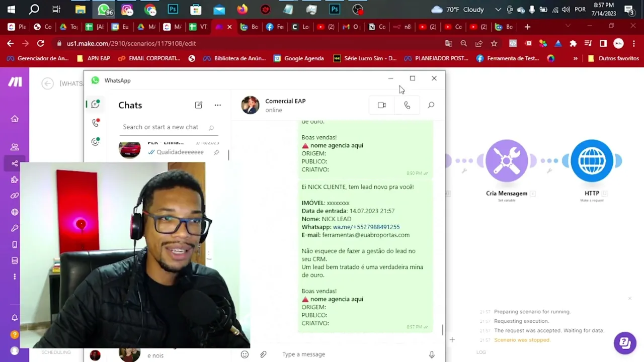The height and width of the screenshot is (362, 644).
Task: Open Make Devices phone sidebar icon
Action: pyautogui.click(x=15, y=244)
